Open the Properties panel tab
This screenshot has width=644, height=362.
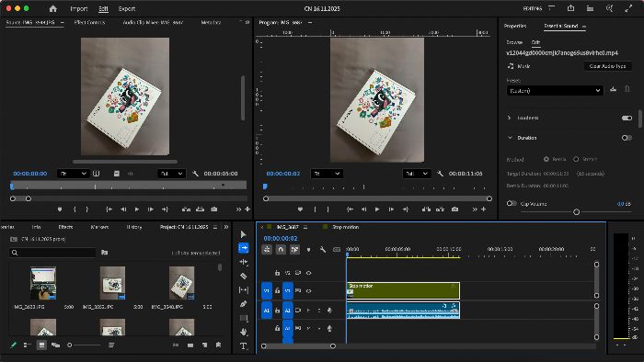click(x=514, y=26)
